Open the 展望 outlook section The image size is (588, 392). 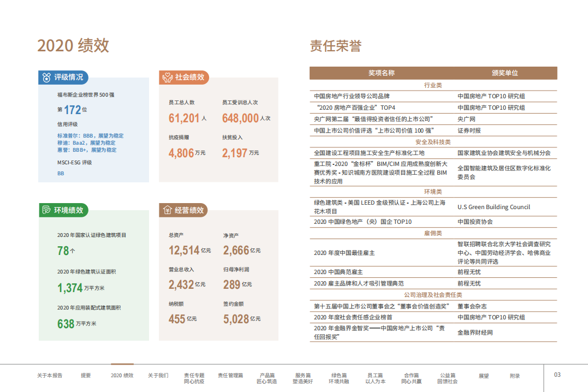pyautogui.click(x=483, y=375)
